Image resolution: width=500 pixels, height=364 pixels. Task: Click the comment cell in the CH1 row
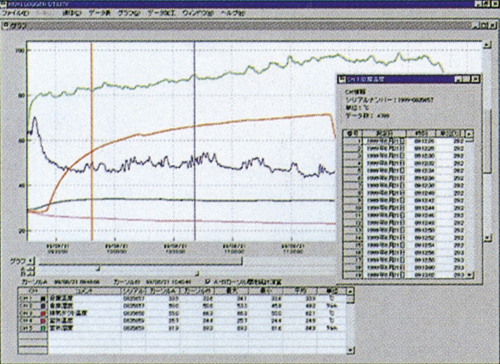pos(85,298)
